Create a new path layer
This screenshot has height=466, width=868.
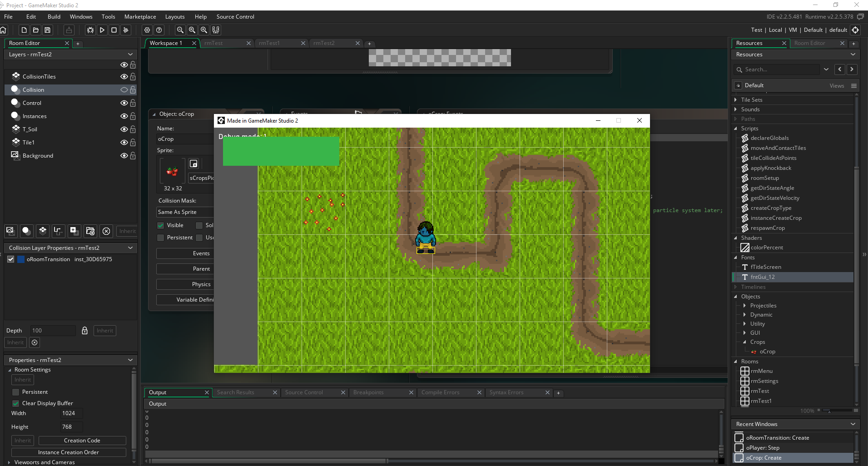(58, 231)
